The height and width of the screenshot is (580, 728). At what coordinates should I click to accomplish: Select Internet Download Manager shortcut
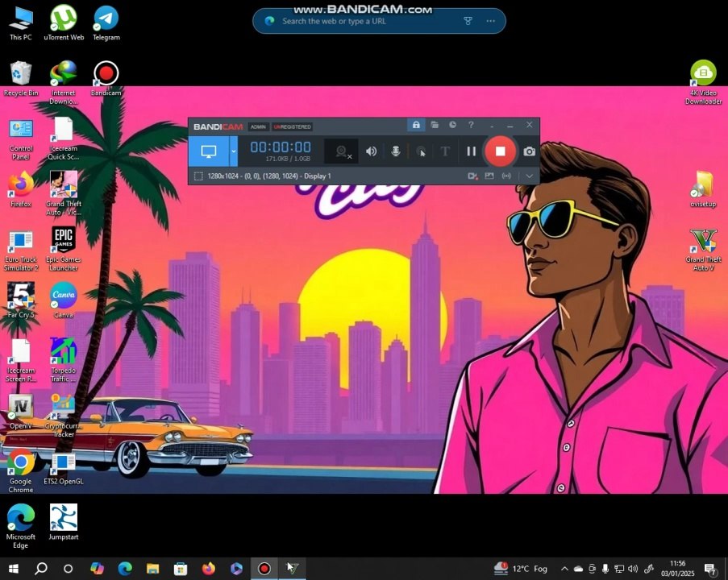[64, 83]
